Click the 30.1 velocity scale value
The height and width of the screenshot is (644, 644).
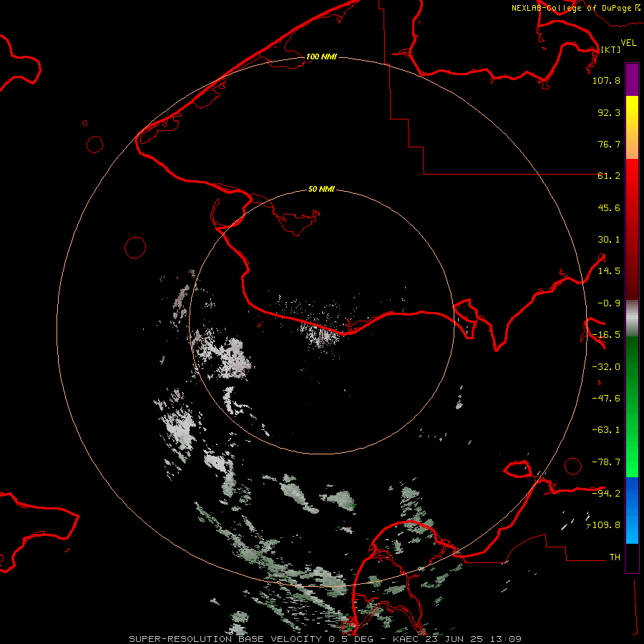click(x=609, y=240)
